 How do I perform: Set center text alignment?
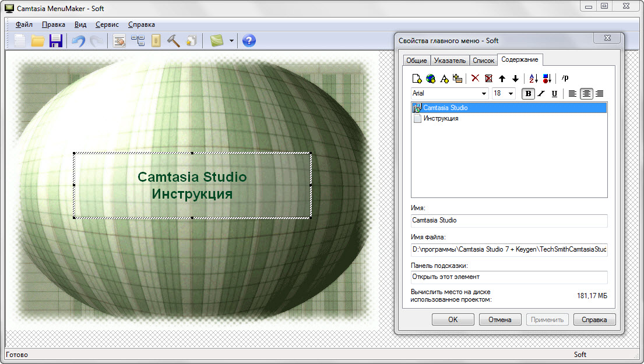point(586,94)
